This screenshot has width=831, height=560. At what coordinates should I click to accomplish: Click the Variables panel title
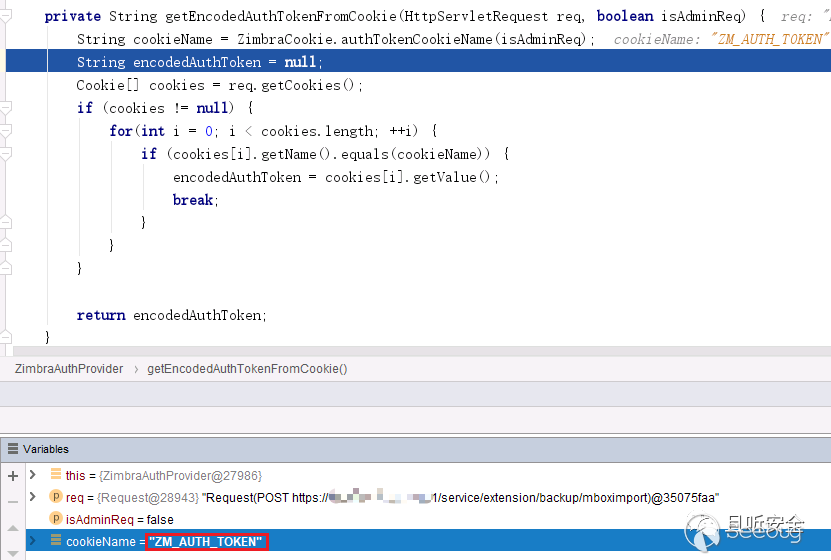(46, 449)
